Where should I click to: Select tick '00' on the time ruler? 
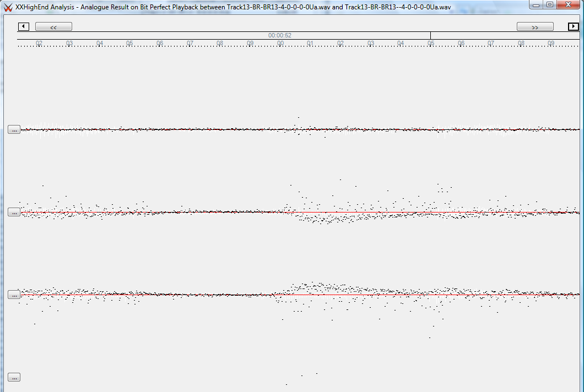pyautogui.click(x=280, y=43)
